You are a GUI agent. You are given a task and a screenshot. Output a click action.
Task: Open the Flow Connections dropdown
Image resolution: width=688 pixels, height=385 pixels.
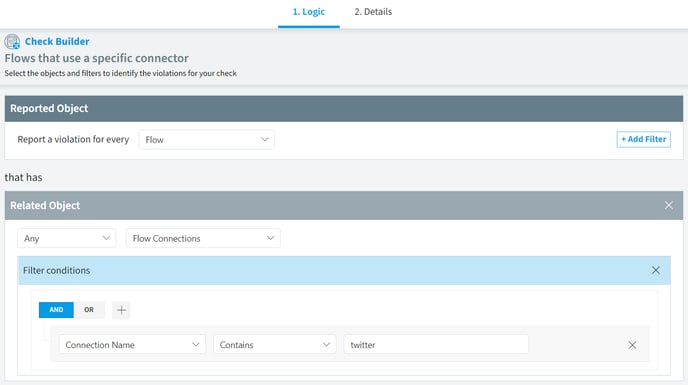(x=203, y=238)
